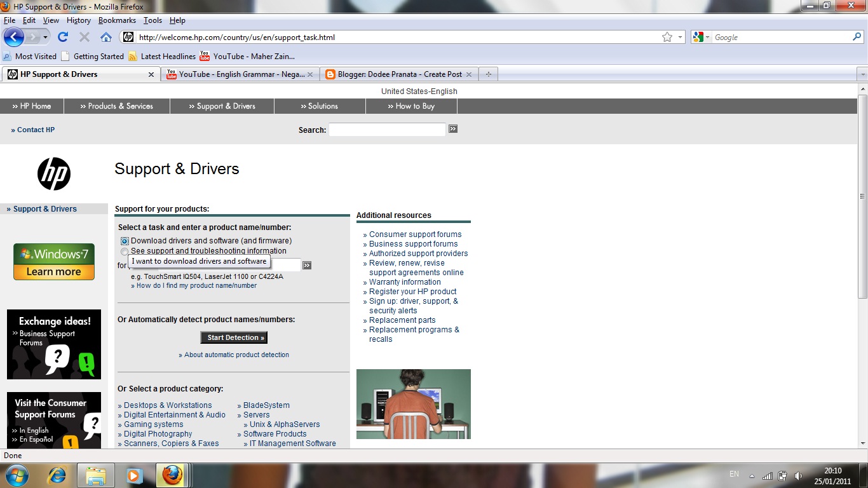Go to HP Home in the nav bar
Viewport: 868px width, 488px height.
32,106
